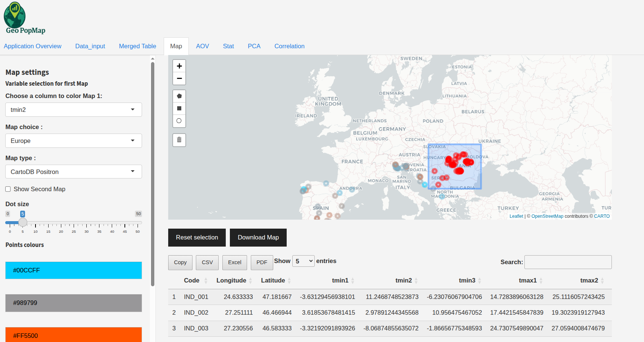The width and height of the screenshot is (644, 342).
Task: Click the Geo PopMap logo
Action: point(25,18)
